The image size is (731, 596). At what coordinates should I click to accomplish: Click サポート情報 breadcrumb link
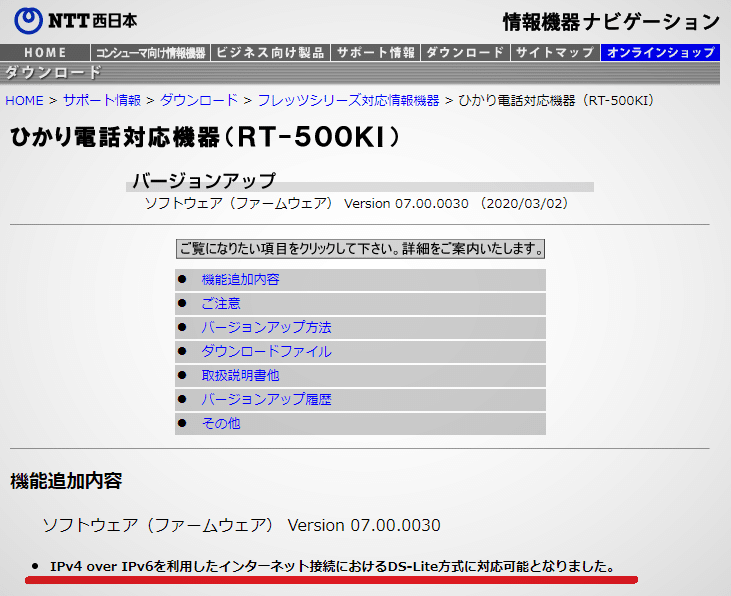click(102, 100)
